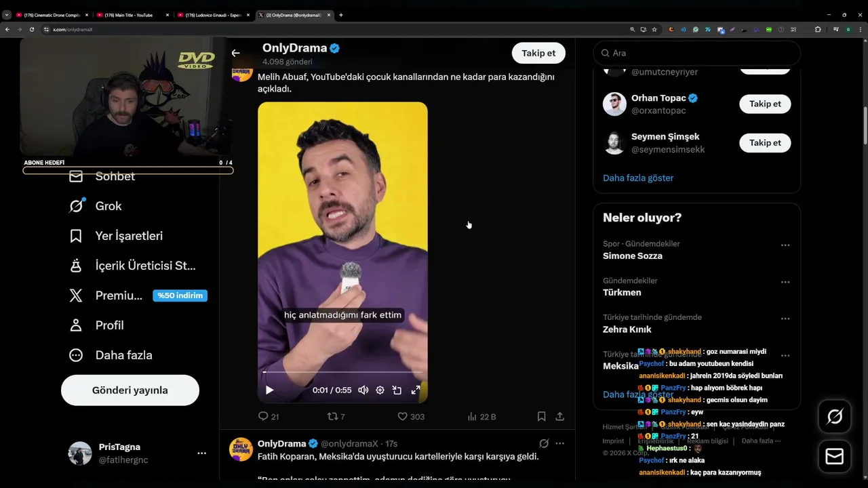The height and width of the screenshot is (488, 868).
Task: Bookmark this page with star icon
Action: [x=654, y=30]
